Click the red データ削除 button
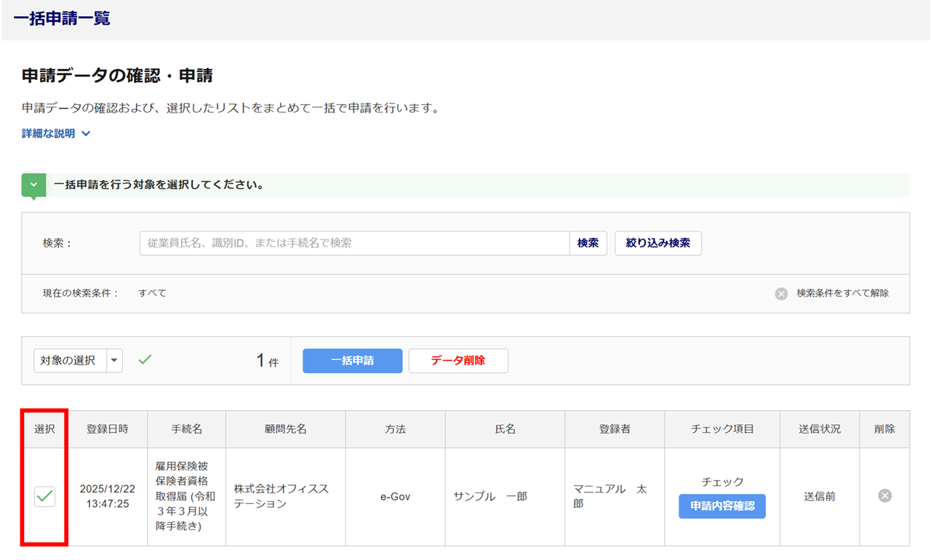This screenshot has height=560, width=931. pyautogui.click(x=458, y=361)
